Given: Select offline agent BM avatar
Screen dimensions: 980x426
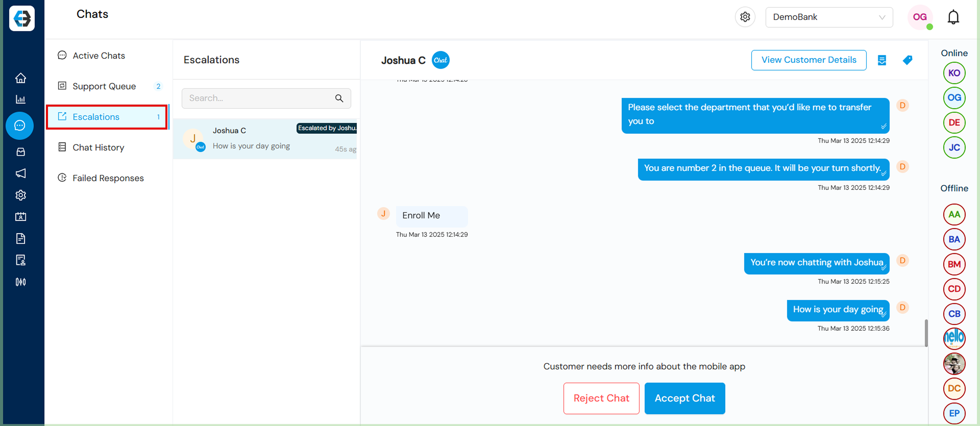Looking at the screenshot, I should pyautogui.click(x=954, y=264).
